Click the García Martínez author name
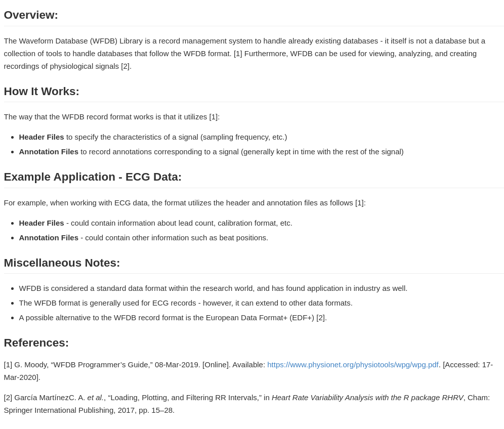The width and height of the screenshot is (504, 429). [50, 398]
